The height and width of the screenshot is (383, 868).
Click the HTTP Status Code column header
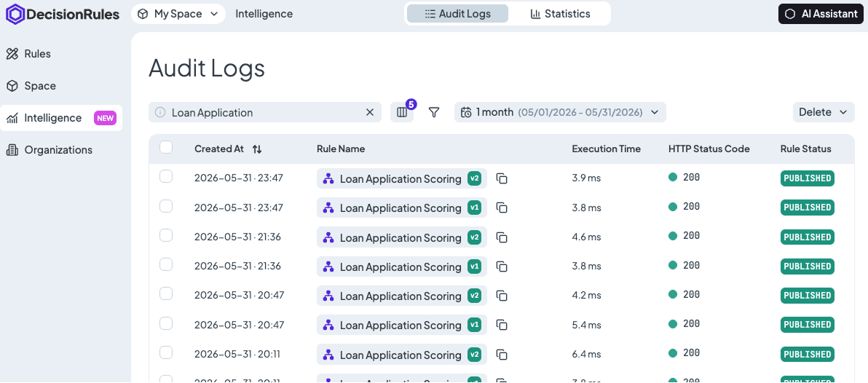[x=709, y=149]
